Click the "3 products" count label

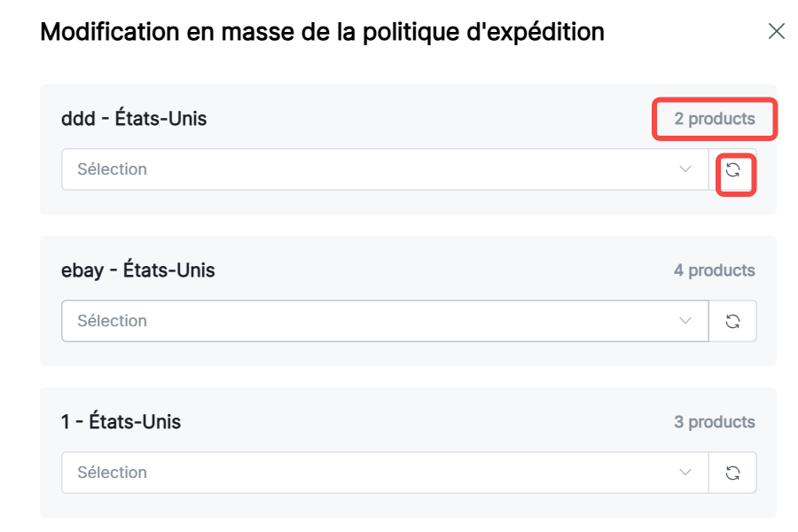coord(715,422)
